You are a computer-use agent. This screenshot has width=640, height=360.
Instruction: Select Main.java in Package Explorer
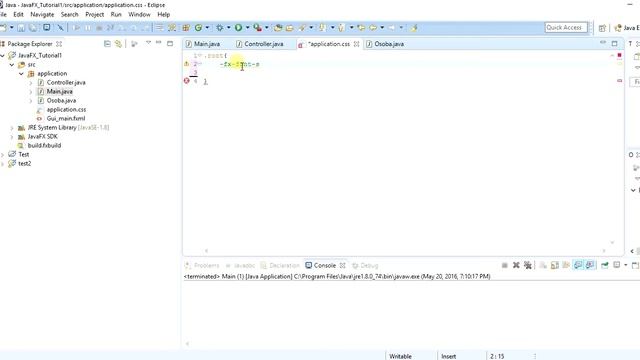pos(60,91)
